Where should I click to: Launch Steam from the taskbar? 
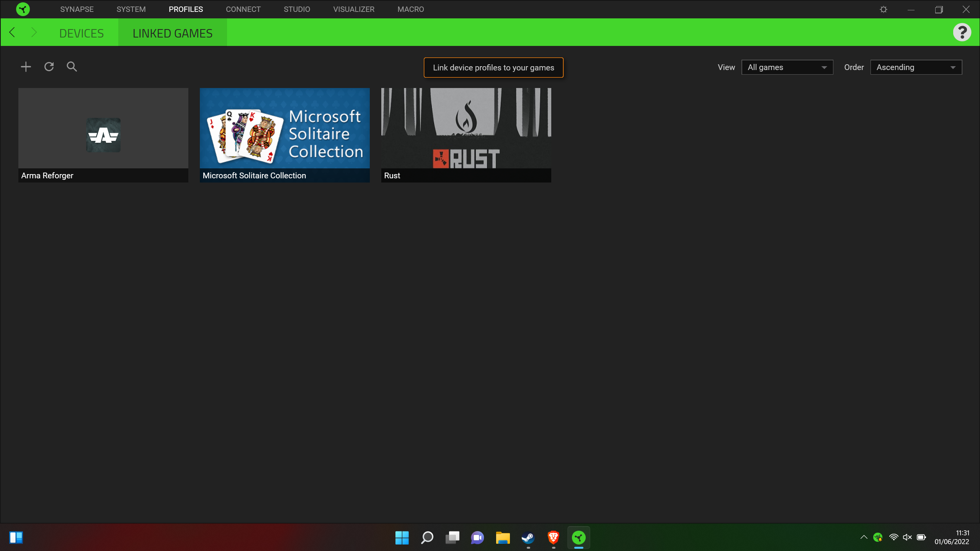pos(528,538)
